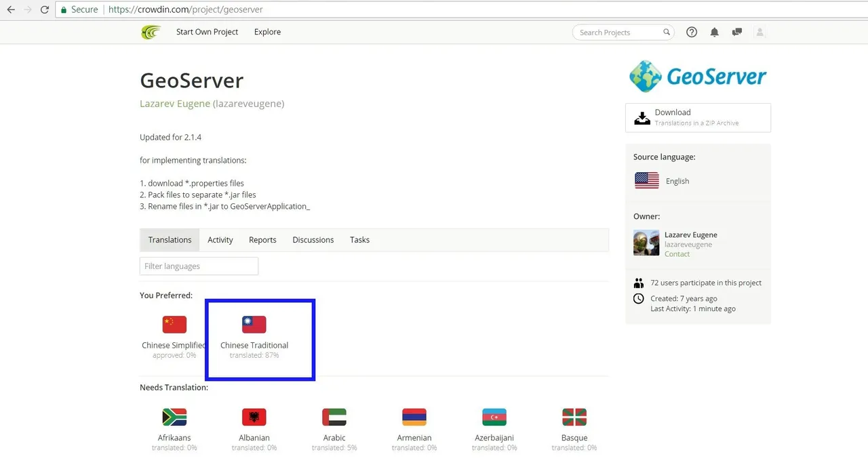This screenshot has height=469, width=868.
Task: Click the Chinese Simplified flag
Action: [x=174, y=325]
